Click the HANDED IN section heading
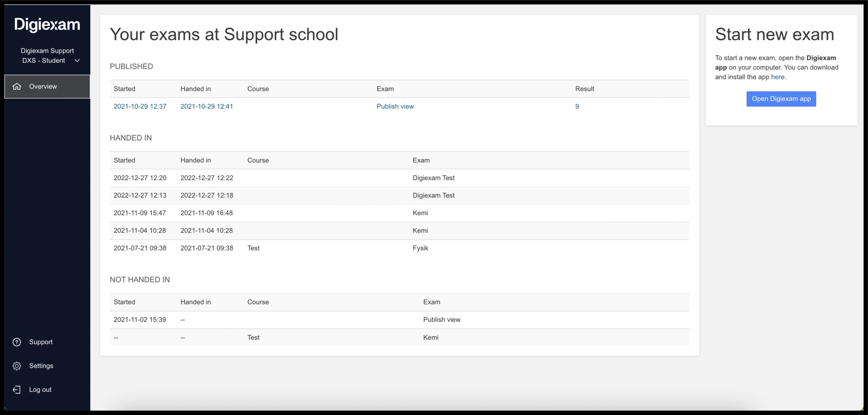 click(x=131, y=138)
